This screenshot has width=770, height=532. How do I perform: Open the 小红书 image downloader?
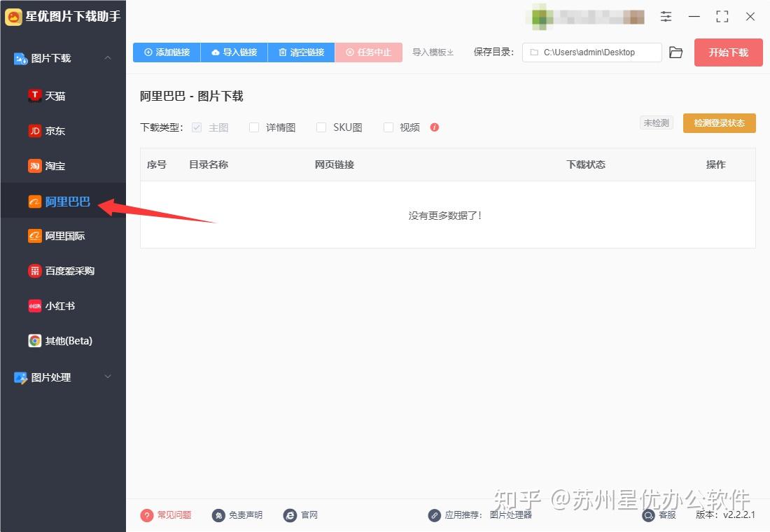(56, 306)
